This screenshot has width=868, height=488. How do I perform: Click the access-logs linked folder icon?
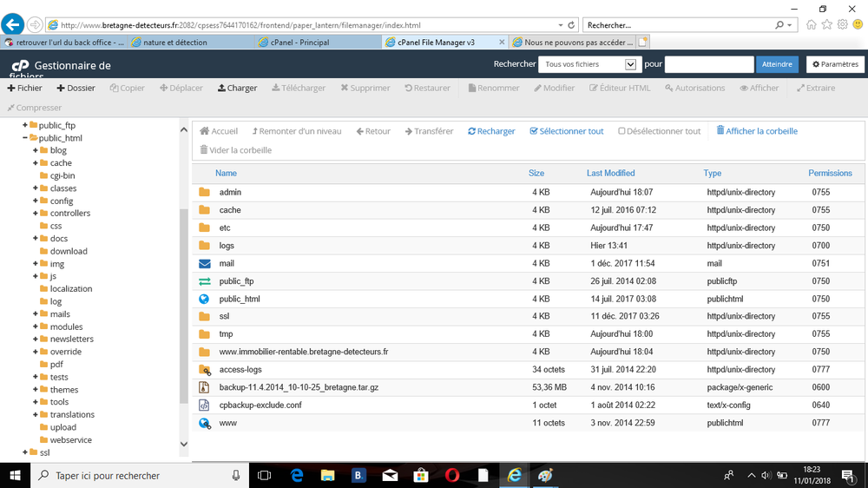205,369
